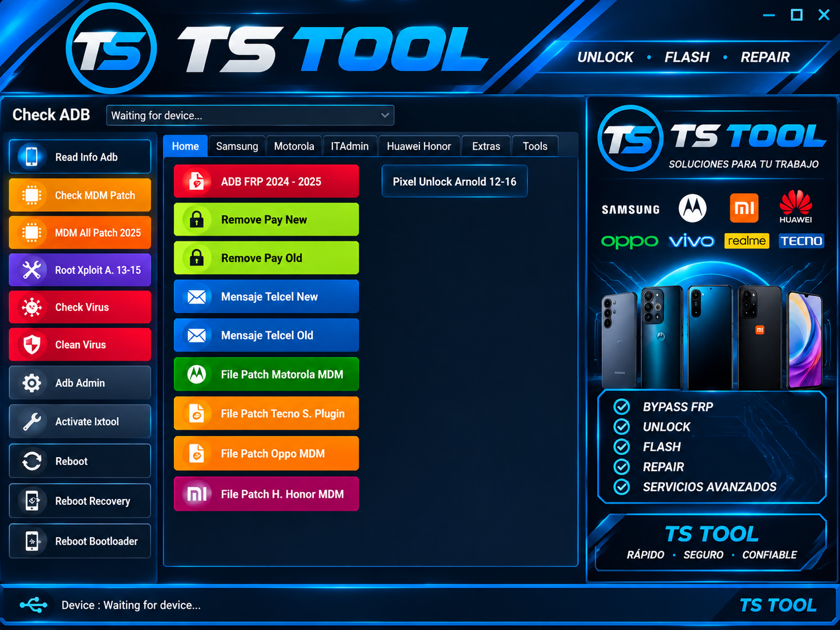Image resolution: width=840 pixels, height=630 pixels.
Task: Click the file icon on File Patch Tecno S. Plugin
Action: point(197,414)
